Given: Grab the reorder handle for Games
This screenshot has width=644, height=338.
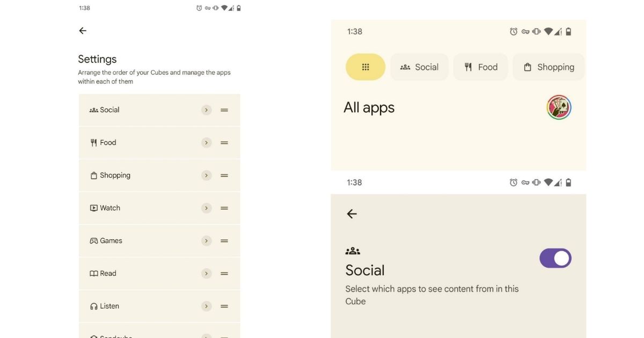Looking at the screenshot, I should (x=224, y=241).
